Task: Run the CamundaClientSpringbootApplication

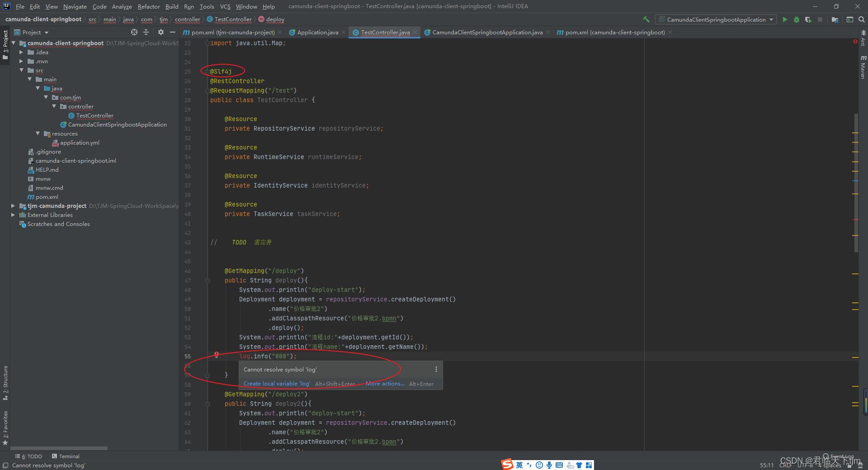Action: tap(785, 19)
